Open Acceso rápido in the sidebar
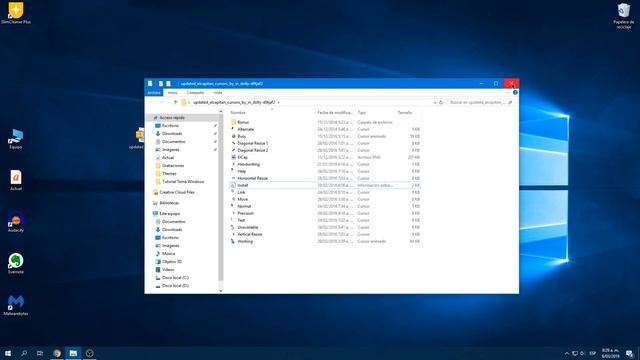Viewport: 640px width, 360px height. (x=171, y=118)
